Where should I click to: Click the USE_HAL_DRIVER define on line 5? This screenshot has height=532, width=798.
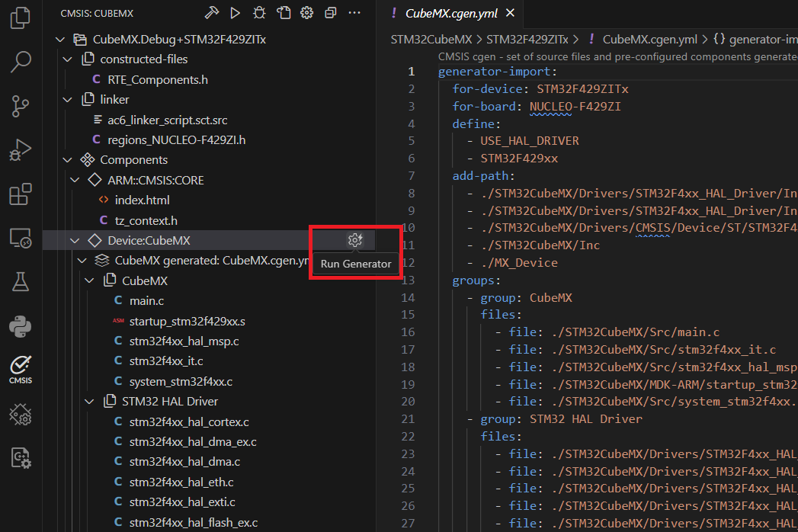click(x=530, y=141)
